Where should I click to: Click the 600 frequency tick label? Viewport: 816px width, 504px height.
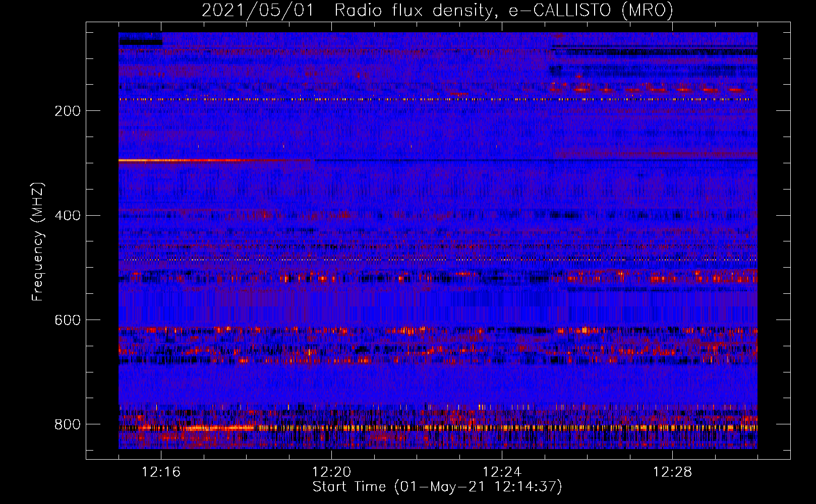coord(68,320)
